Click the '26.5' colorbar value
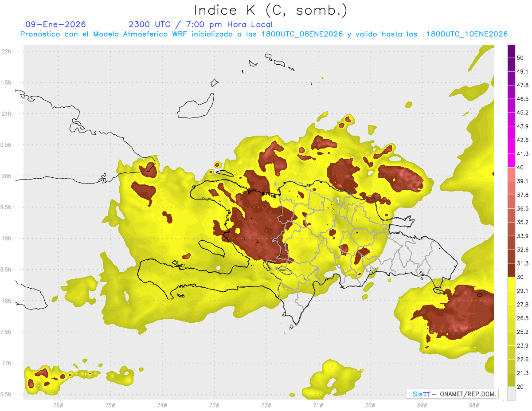The width and height of the screenshot is (532, 411). point(523,318)
